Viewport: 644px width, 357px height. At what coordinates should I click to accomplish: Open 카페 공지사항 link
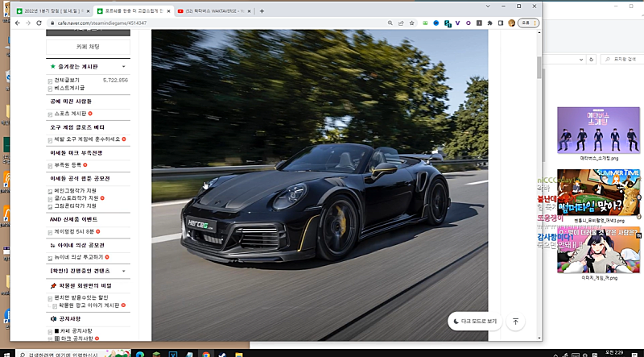[x=73, y=331]
